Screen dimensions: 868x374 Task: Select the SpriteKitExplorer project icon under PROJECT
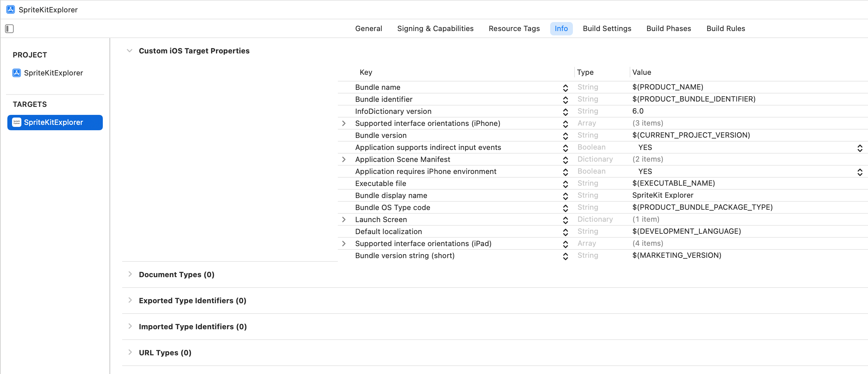click(x=16, y=73)
